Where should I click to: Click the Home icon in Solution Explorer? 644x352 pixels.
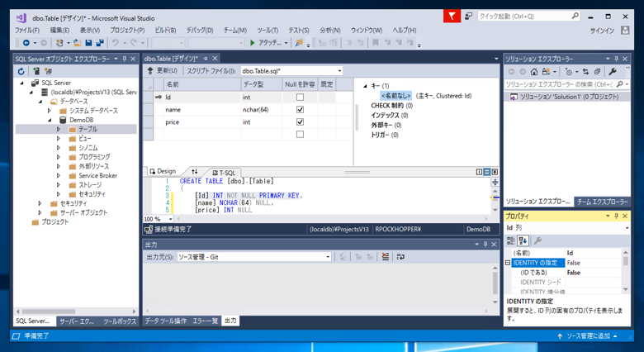[534, 72]
